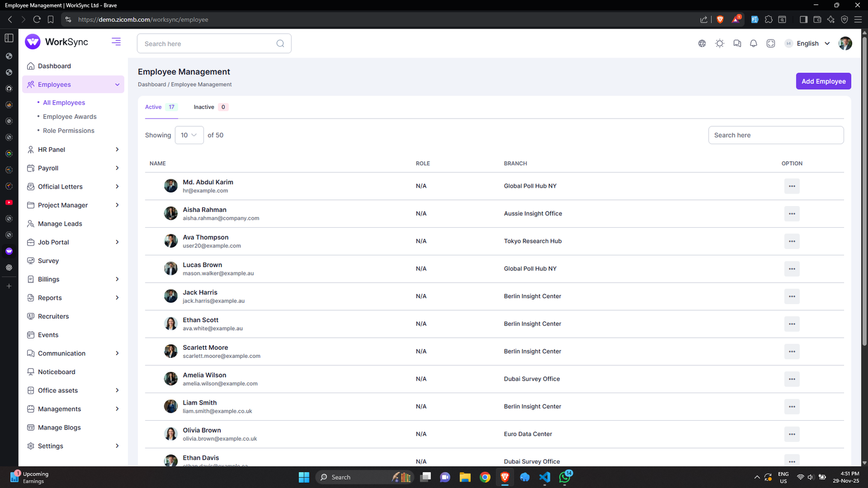Open Employee Awards in sidebar

pos(69,117)
